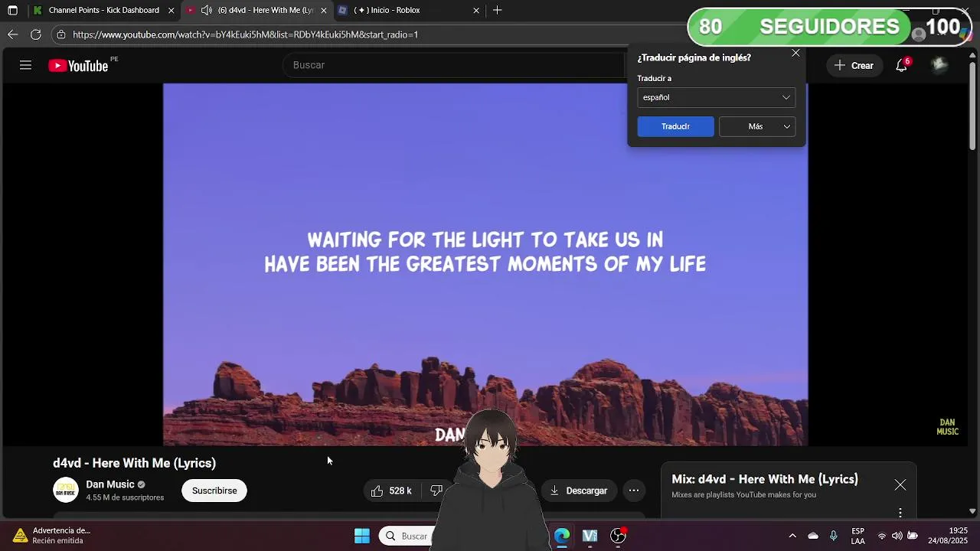Screen dimensions: 980x551
Task: Open Dan Music channel name link
Action: tap(110, 484)
